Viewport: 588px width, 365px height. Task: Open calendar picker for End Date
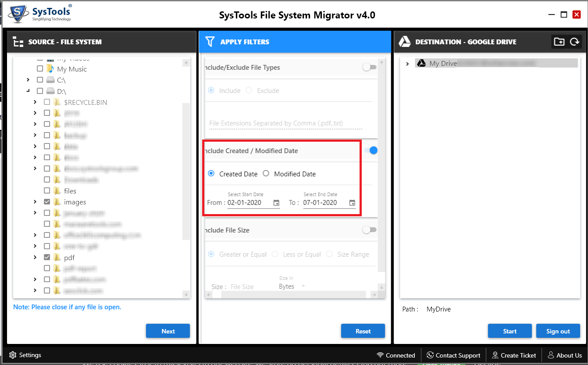(x=352, y=203)
